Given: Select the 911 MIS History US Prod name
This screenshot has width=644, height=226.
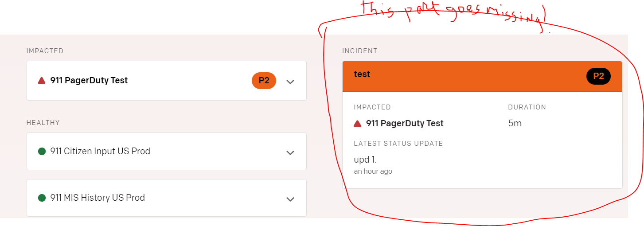Looking at the screenshot, I should point(98,198).
